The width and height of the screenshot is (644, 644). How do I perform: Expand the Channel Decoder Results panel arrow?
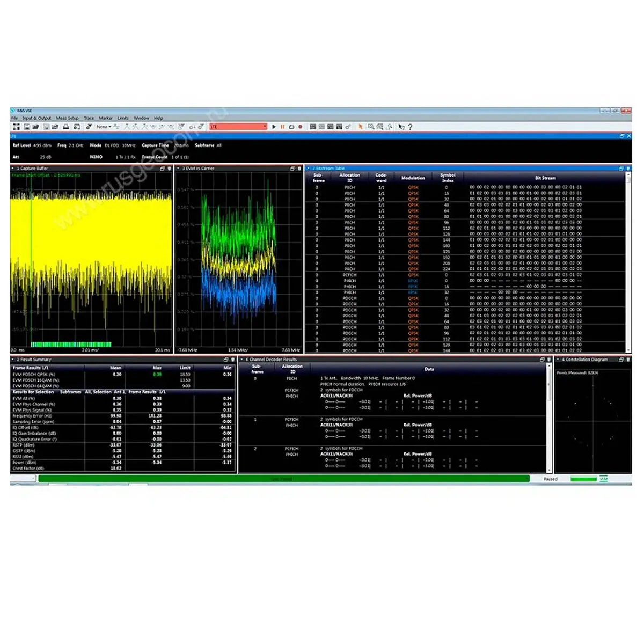pos(242,360)
